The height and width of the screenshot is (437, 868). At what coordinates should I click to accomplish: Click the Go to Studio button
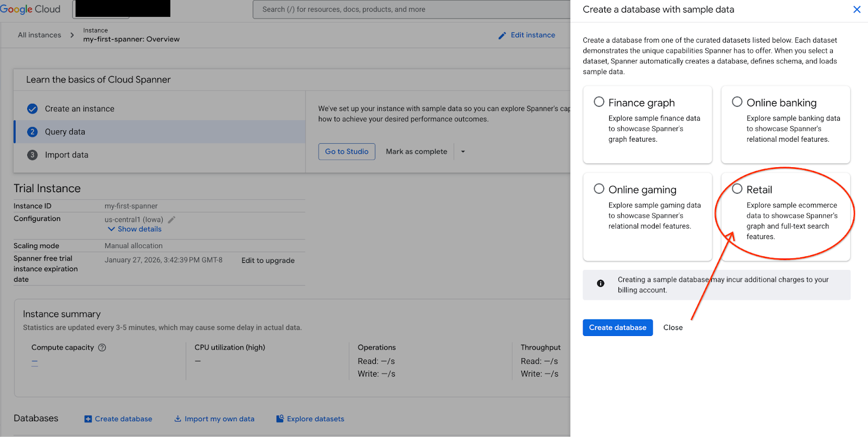point(347,151)
